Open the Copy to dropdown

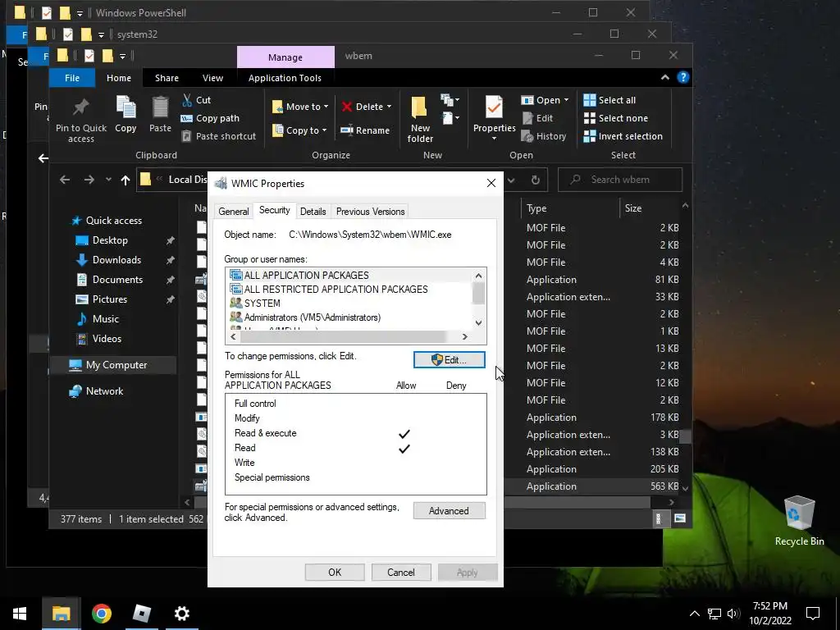click(x=299, y=130)
